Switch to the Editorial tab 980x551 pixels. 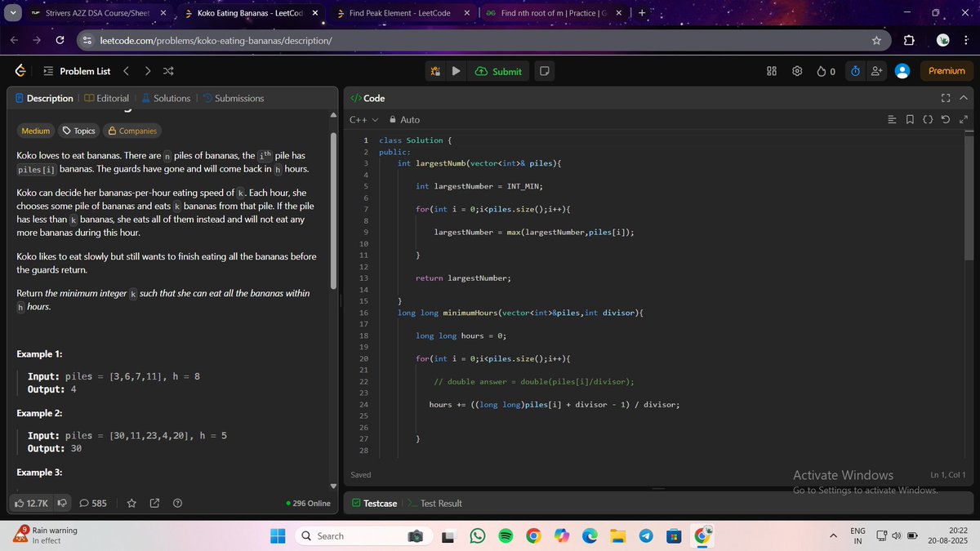(x=106, y=98)
